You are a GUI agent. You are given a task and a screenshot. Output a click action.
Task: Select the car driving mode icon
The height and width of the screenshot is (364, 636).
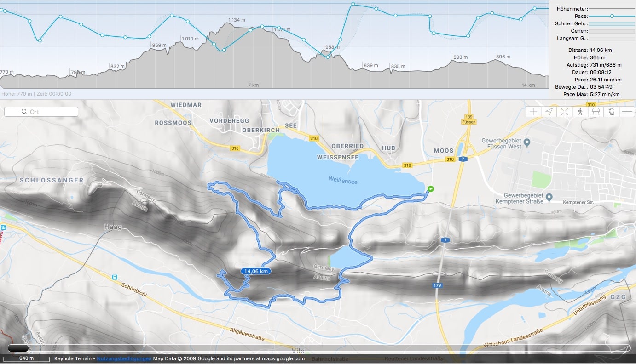[596, 112]
